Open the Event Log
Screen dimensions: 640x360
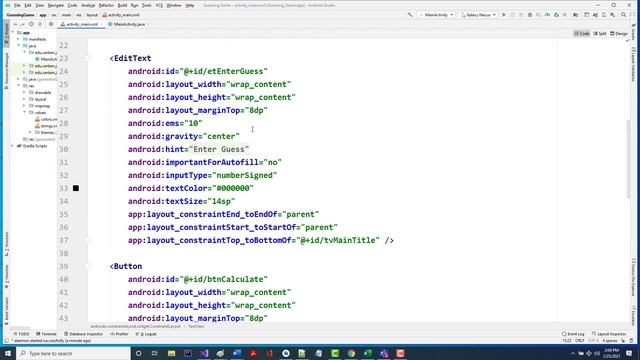[x=573, y=334]
